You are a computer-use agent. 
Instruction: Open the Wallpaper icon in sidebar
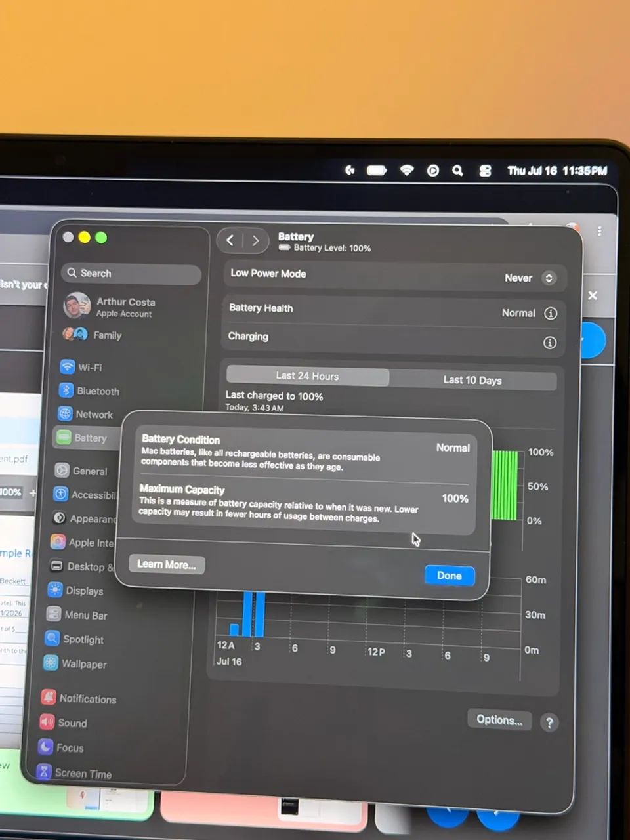point(51,663)
